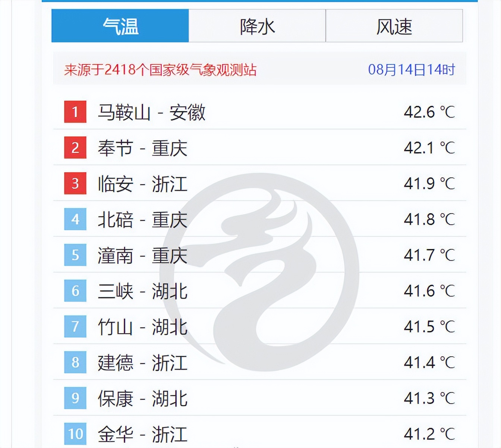Click the red rank 2 badge
501x448 pixels.
(75, 148)
